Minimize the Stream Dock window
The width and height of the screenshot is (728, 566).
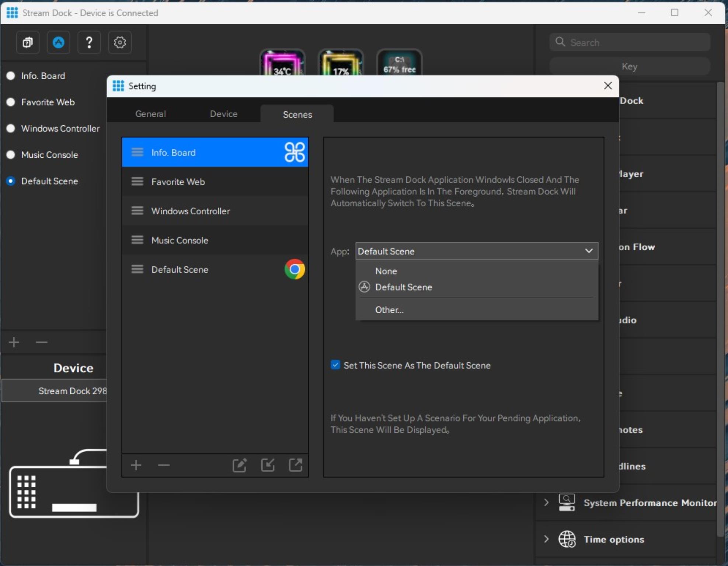(641, 13)
